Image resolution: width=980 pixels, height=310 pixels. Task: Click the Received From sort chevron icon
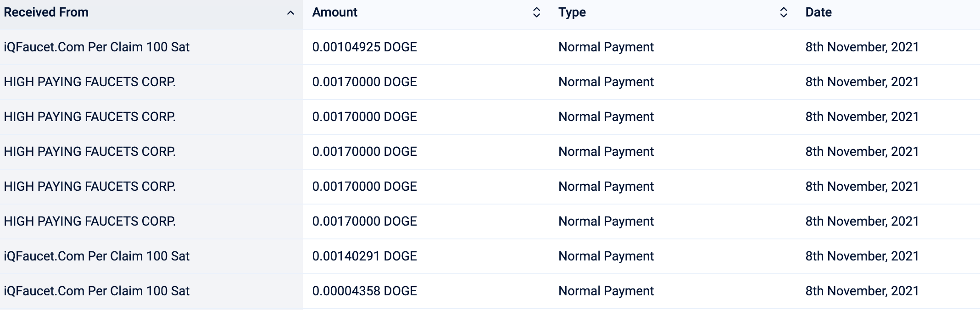(290, 13)
